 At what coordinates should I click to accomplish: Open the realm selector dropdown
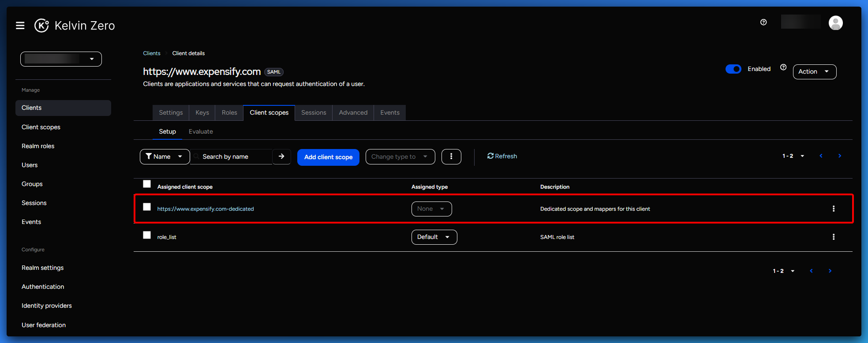click(x=61, y=59)
